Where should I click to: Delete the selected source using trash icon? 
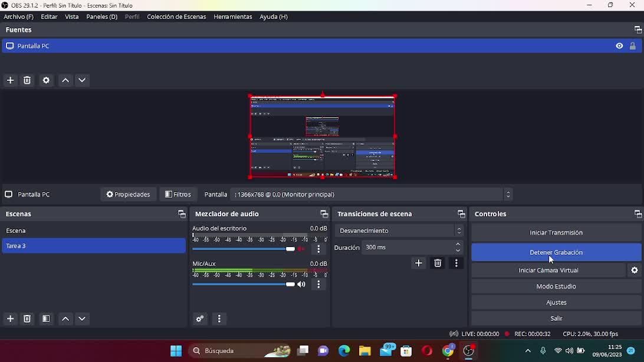pyautogui.click(x=27, y=80)
